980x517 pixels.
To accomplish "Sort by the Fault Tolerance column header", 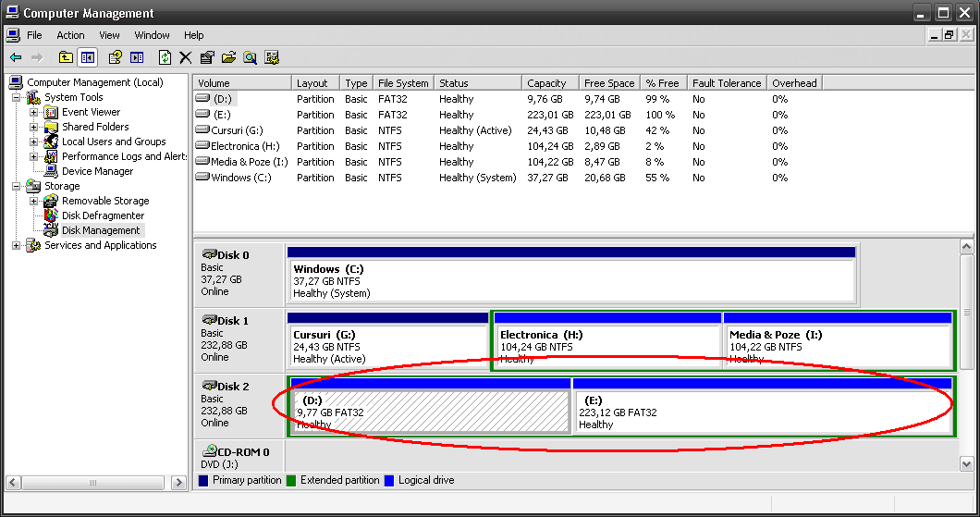I will (x=727, y=82).
